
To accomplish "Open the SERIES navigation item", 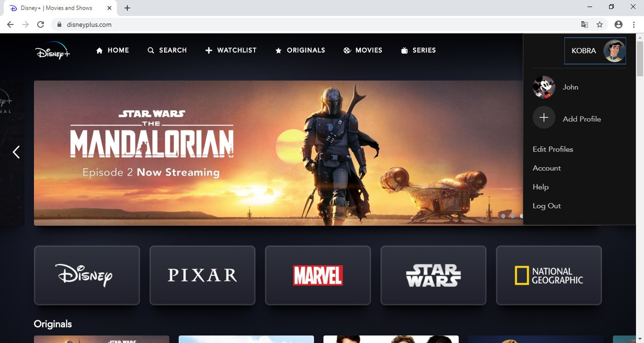I will [x=418, y=50].
